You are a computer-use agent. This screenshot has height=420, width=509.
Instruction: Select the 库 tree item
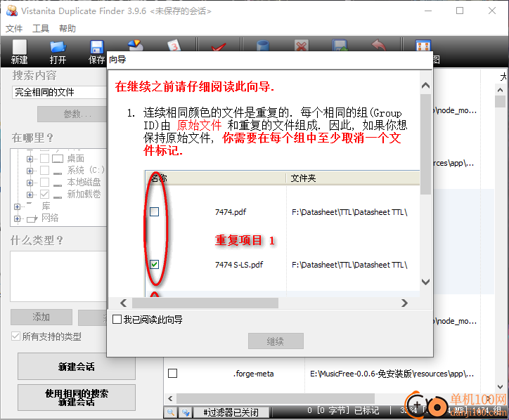click(46, 206)
